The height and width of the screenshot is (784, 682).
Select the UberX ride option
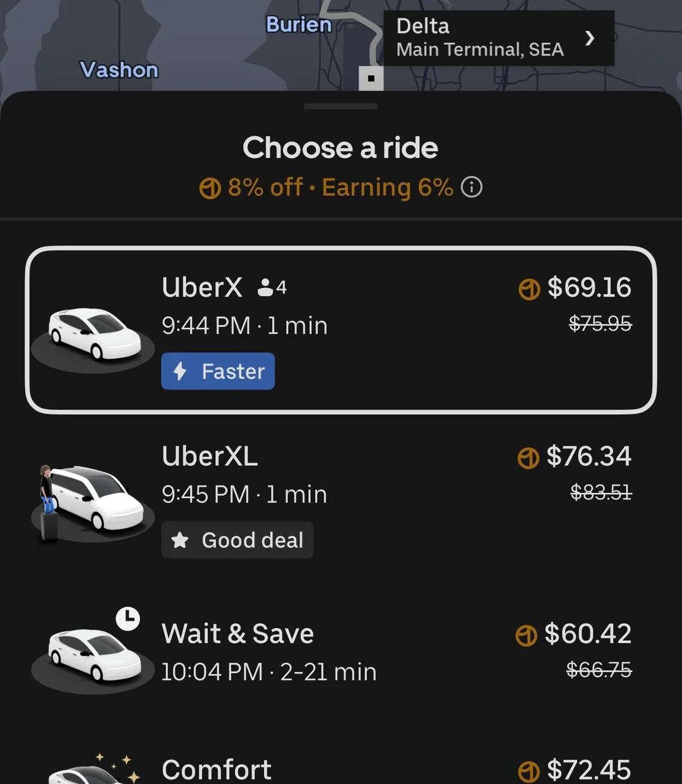tap(341, 330)
